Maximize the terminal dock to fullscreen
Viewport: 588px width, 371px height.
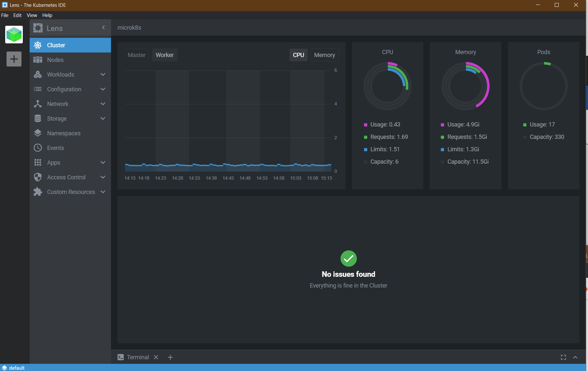point(563,357)
